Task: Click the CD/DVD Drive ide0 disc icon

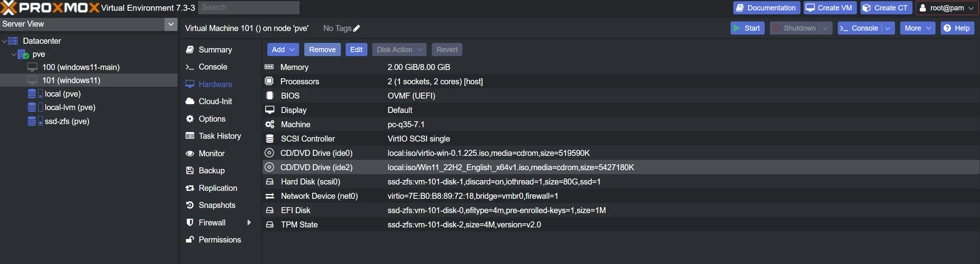Action: coord(269,153)
